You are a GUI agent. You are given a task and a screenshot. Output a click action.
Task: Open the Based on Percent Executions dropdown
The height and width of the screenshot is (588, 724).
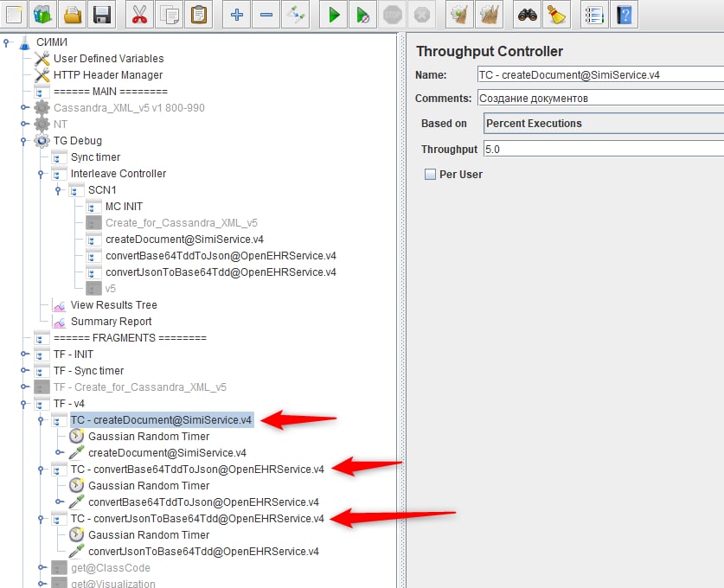pos(604,124)
